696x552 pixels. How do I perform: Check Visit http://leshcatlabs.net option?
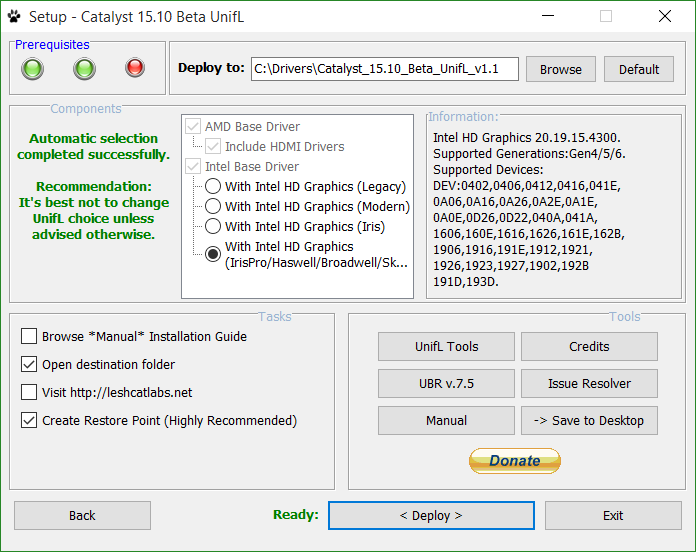tap(29, 392)
